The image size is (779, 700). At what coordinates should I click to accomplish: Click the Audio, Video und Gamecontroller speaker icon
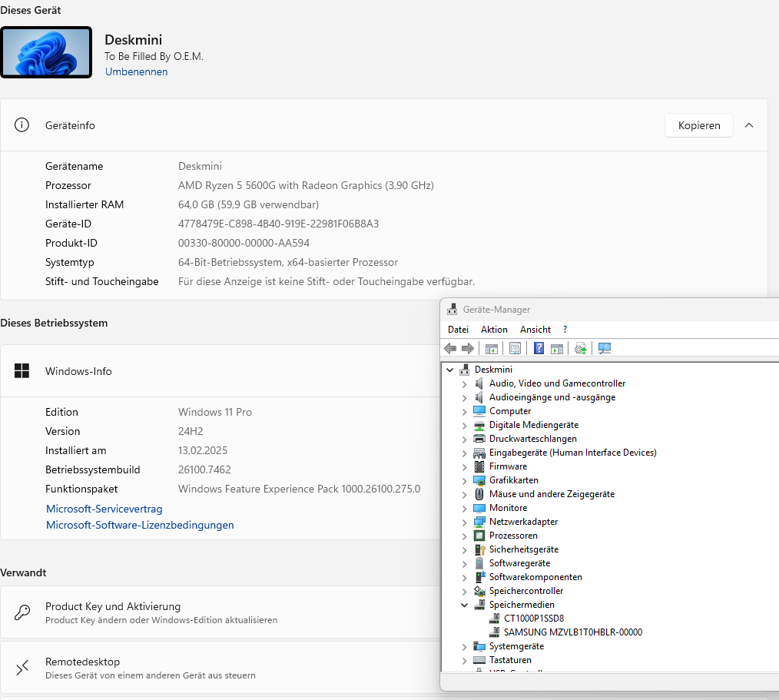coord(479,383)
